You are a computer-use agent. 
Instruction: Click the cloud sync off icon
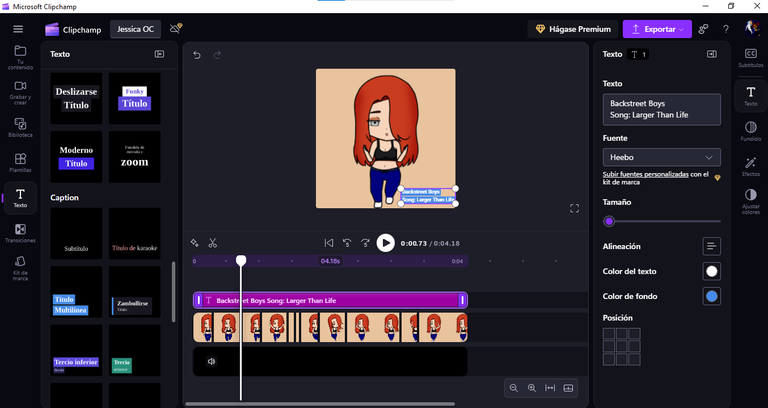pos(175,28)
